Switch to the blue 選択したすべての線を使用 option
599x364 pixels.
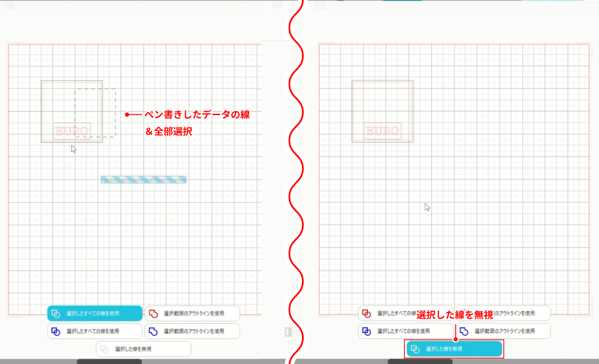click(x=96, y=331)
